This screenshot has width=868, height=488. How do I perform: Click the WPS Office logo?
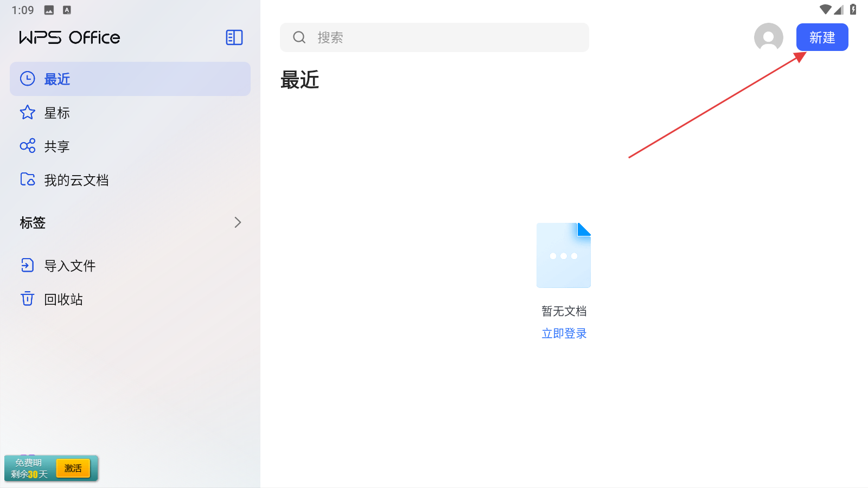click(x=69, y=37)
